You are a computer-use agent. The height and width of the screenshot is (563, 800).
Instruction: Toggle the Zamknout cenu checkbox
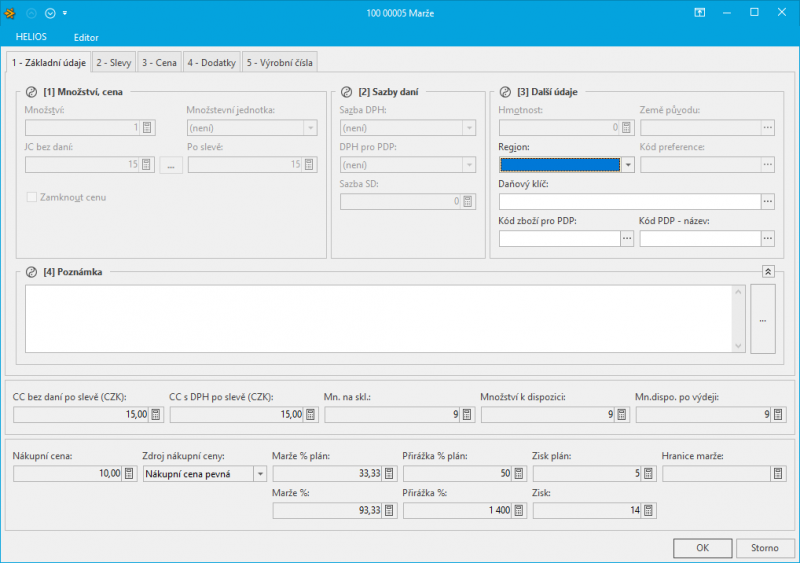click(x=32, y=197)
